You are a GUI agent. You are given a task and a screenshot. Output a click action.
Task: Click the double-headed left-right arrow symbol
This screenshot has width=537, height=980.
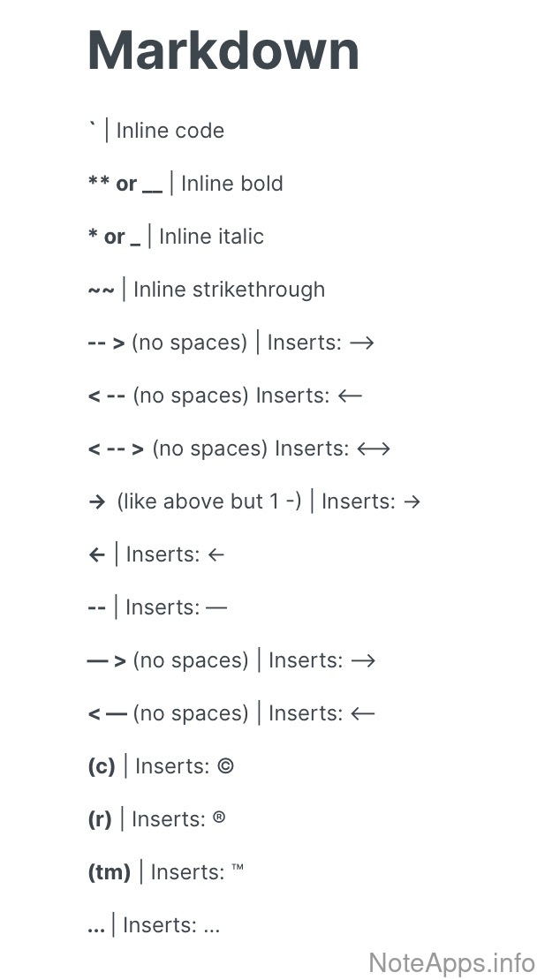coord(373,449)
